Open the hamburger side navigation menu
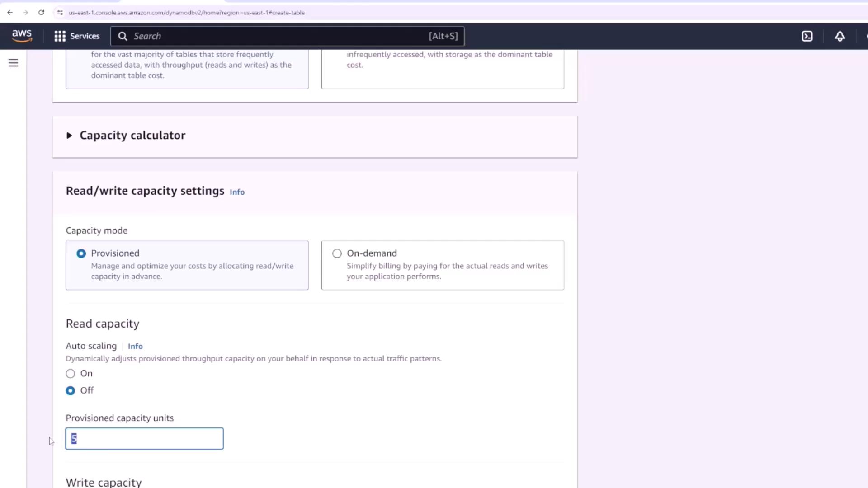Viewport: 868px width, 488px height. point(13,63)
